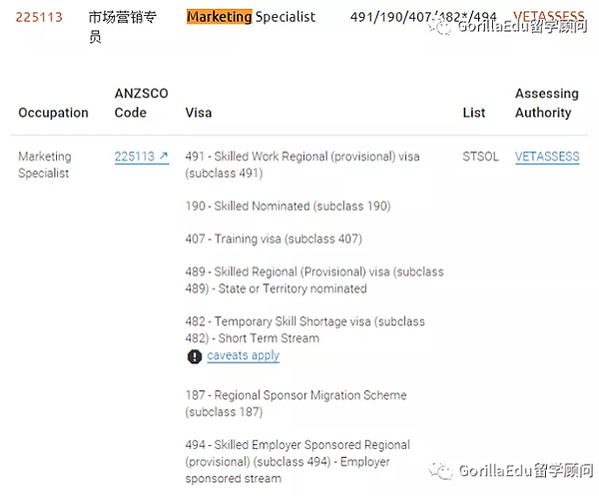599x498 pixels.
Task: Click the WeChat logo in bottom watermark
Action: coord(440,471)
